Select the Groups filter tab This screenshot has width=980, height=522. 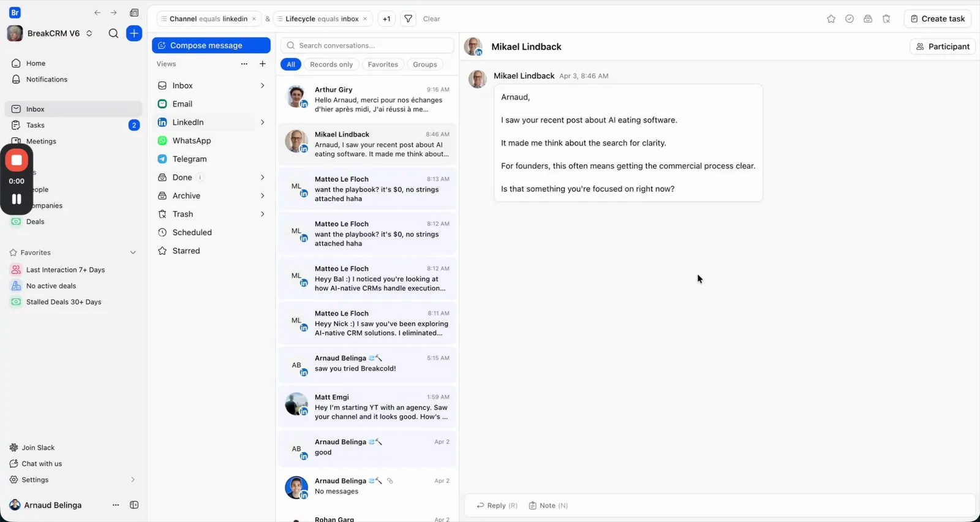425,64
